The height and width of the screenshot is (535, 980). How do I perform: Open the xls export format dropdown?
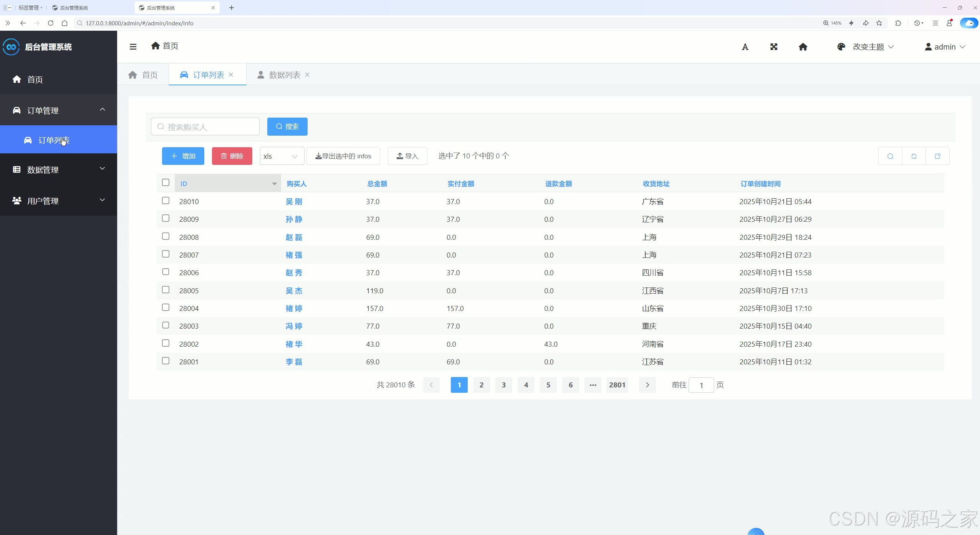point(281,156)
